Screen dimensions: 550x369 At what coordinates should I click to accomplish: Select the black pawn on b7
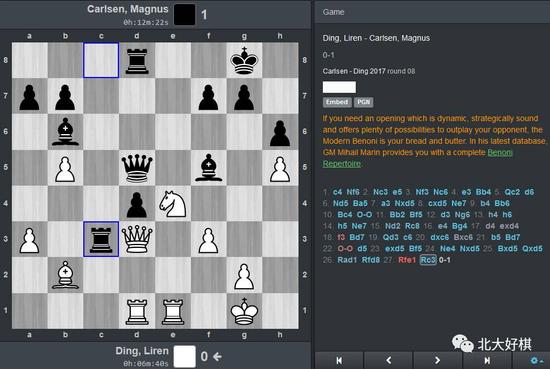coord(65,96)
